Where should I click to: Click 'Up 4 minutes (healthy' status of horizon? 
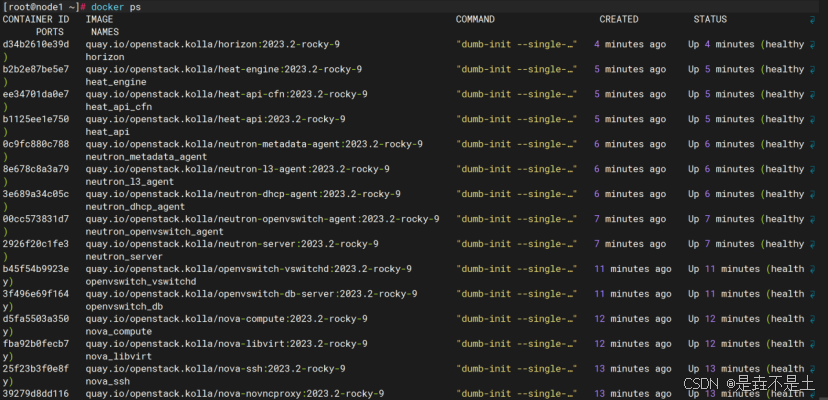[x=746, y=44]
